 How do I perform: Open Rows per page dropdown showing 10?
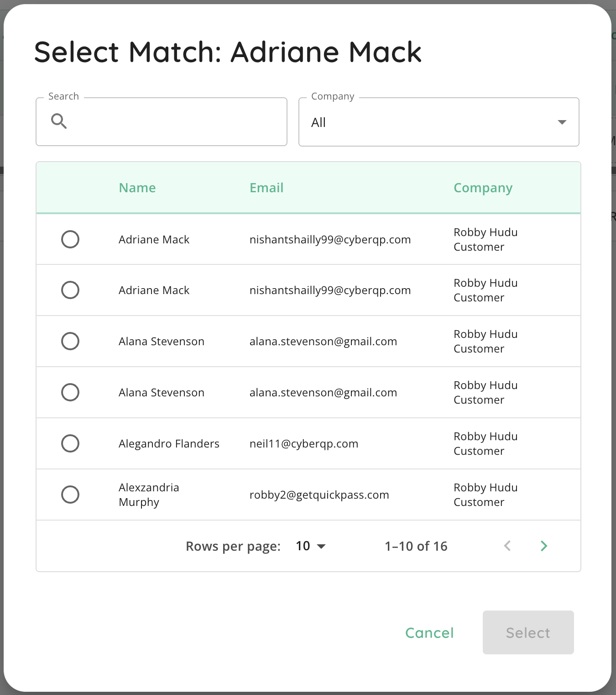tap(310, 546)
